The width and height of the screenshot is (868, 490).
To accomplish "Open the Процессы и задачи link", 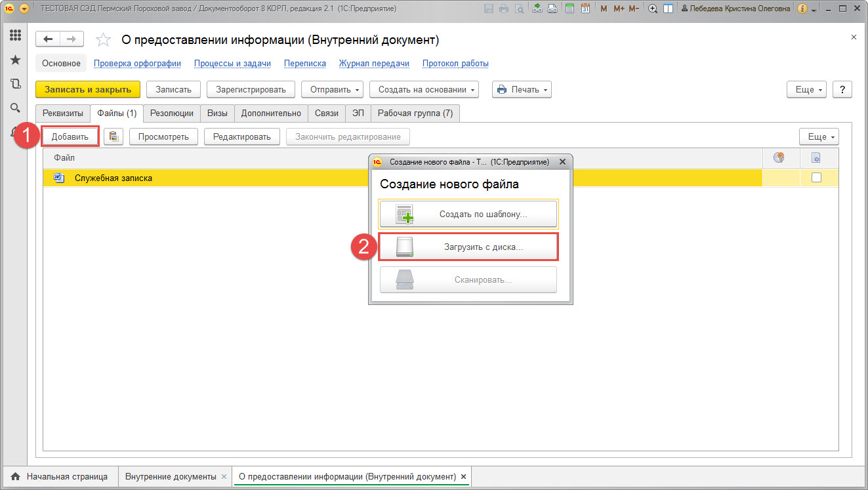I will tap(232, 64).
